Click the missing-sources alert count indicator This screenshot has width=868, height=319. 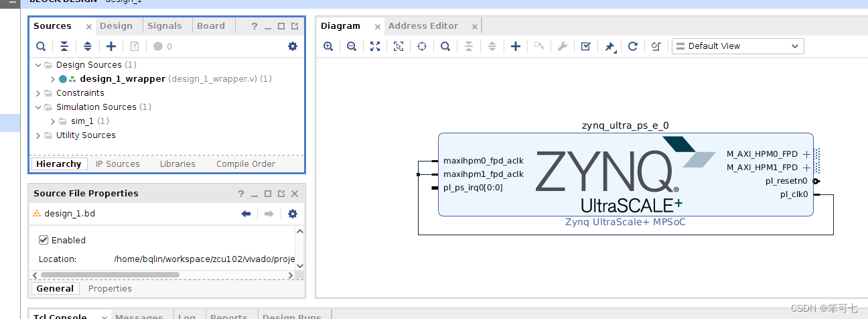tap(163, 46)
